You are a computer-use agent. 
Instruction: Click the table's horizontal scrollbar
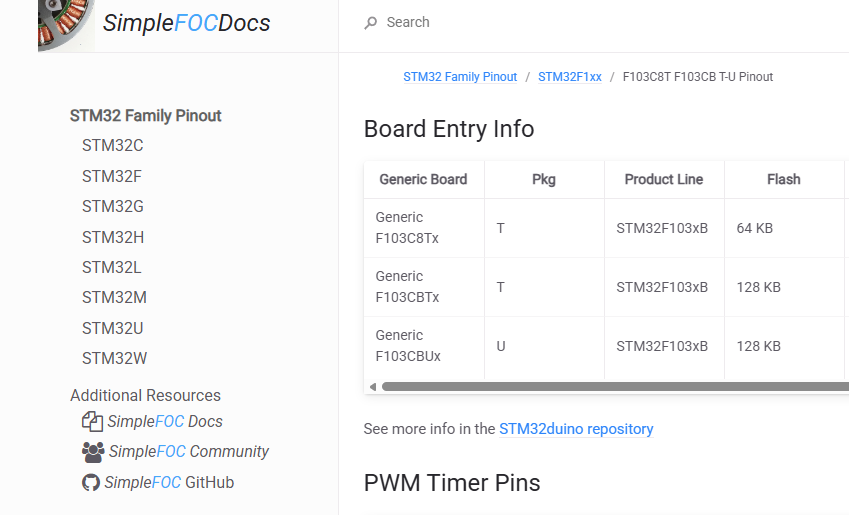point(615,387)
